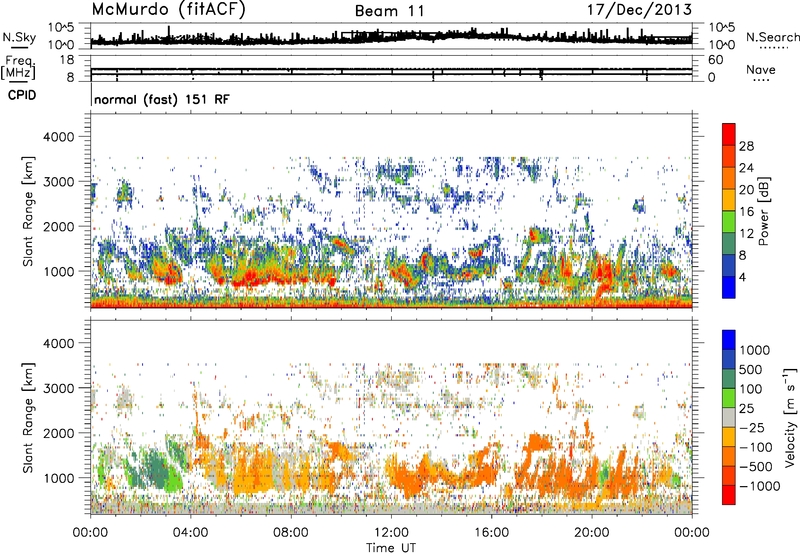
Task: Click the 'CPID' label
Action: (22, 95)
